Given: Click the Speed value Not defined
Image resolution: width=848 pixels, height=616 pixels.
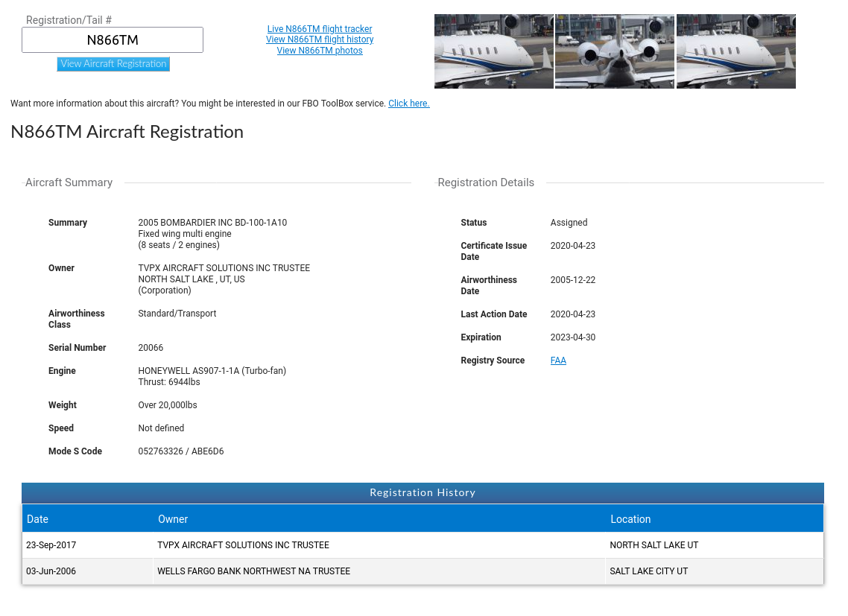Looking at the screenshot, I should coord(161,428).
